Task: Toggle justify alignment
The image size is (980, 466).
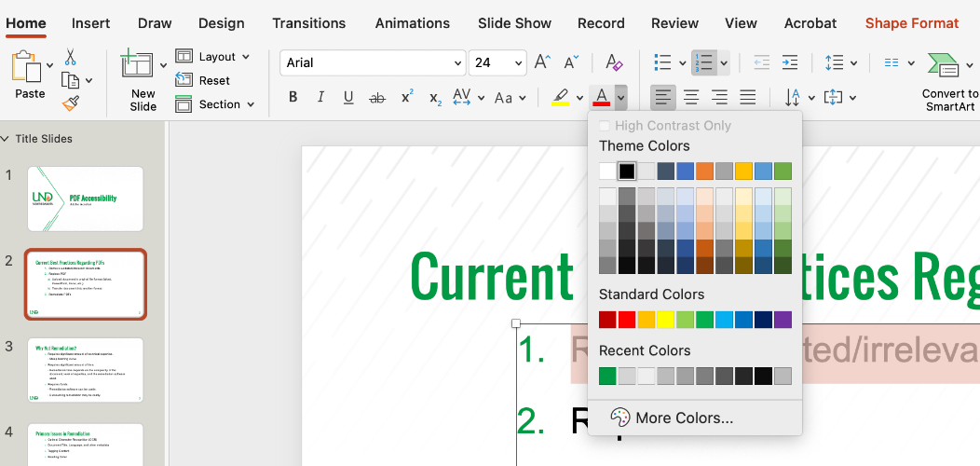Action: (747, 98)
